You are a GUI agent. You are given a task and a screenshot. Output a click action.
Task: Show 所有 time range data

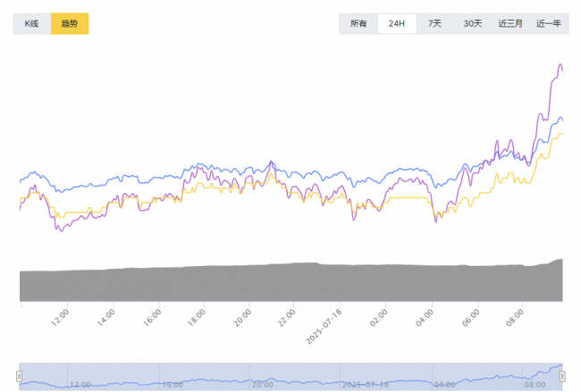358,24
